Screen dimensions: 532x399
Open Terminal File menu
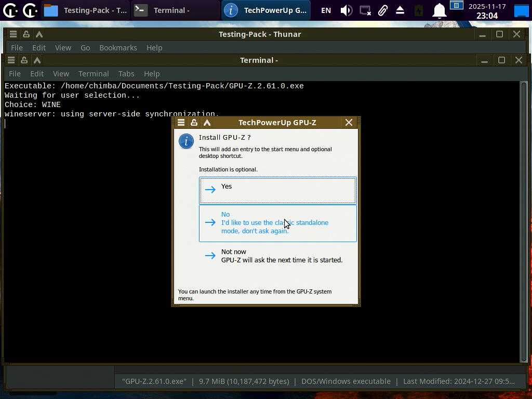pyautogui.click(x=15, y=74)
